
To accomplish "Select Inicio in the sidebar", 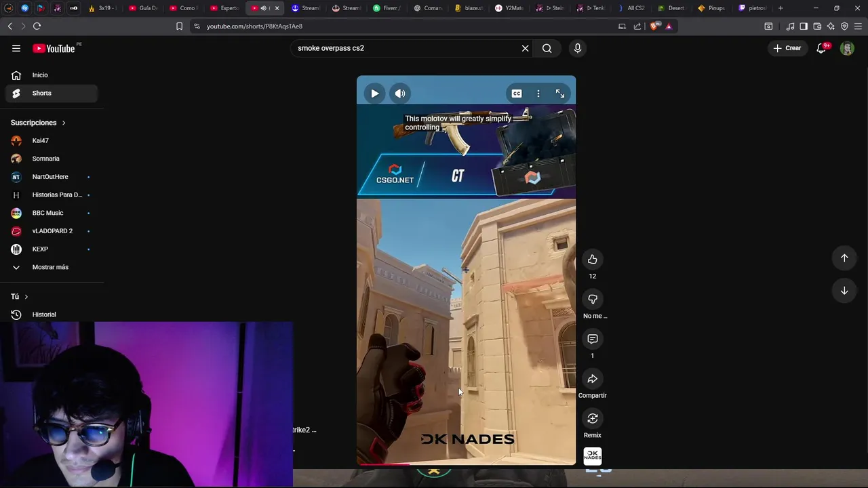I will pos(52,75).
